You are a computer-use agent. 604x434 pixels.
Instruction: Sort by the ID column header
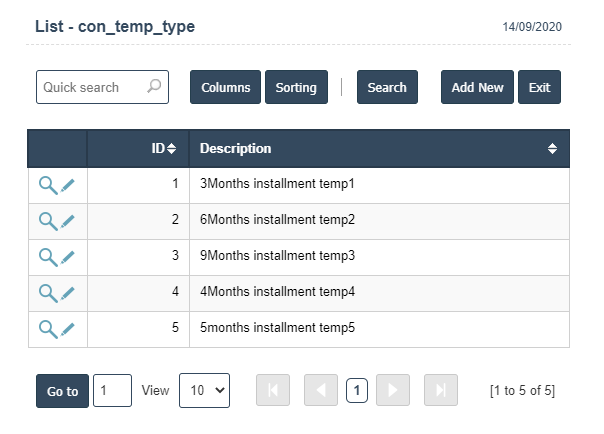[163, 149]
